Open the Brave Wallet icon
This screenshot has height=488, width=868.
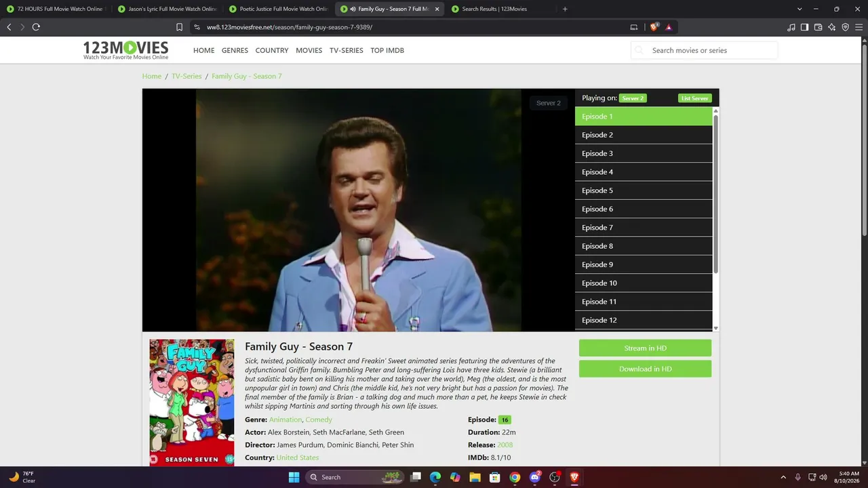pos(818,27)
